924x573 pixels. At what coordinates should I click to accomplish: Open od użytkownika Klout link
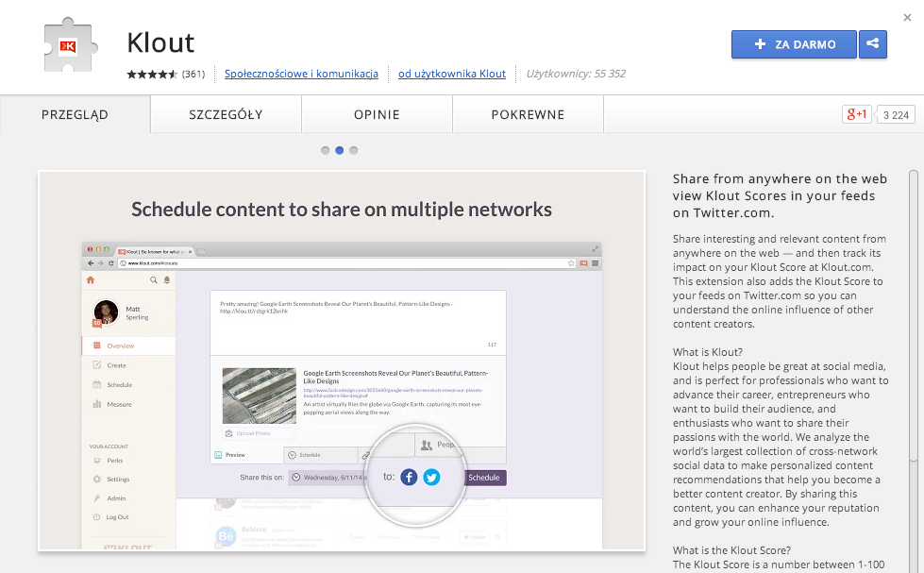(452, 74)
